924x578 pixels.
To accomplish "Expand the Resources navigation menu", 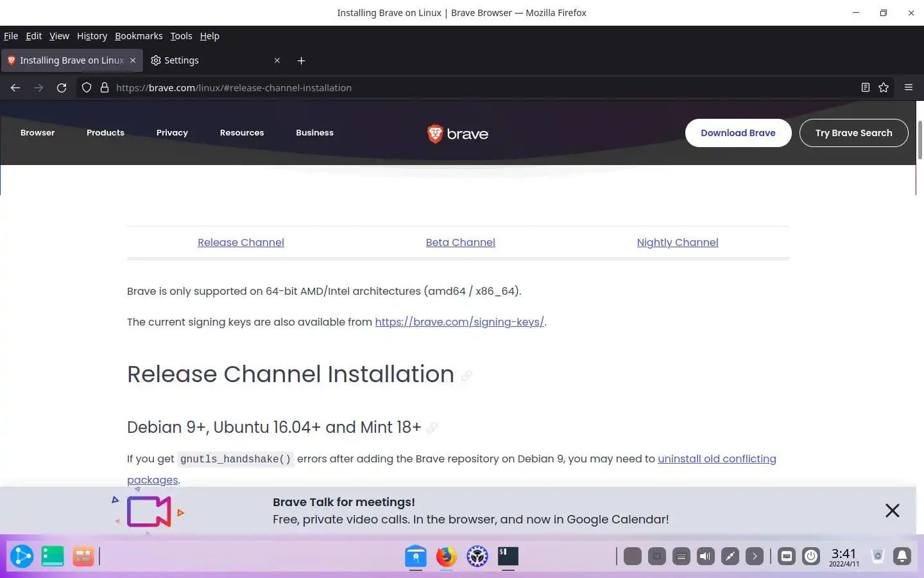I will pos(242,133).
